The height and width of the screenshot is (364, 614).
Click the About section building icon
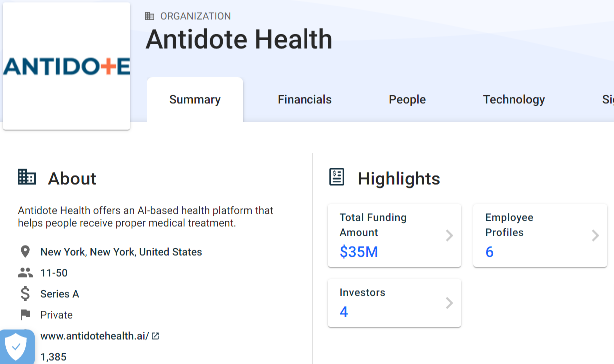(x=27, y=177)
